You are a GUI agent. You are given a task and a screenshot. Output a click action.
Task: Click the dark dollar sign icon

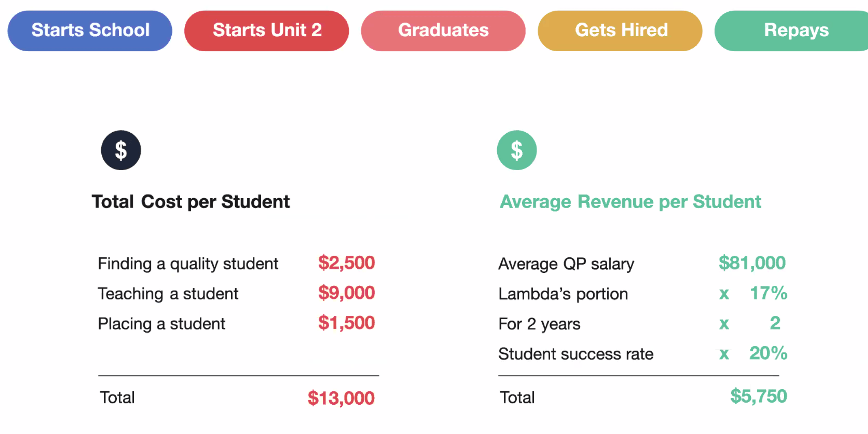pos(121,150)
